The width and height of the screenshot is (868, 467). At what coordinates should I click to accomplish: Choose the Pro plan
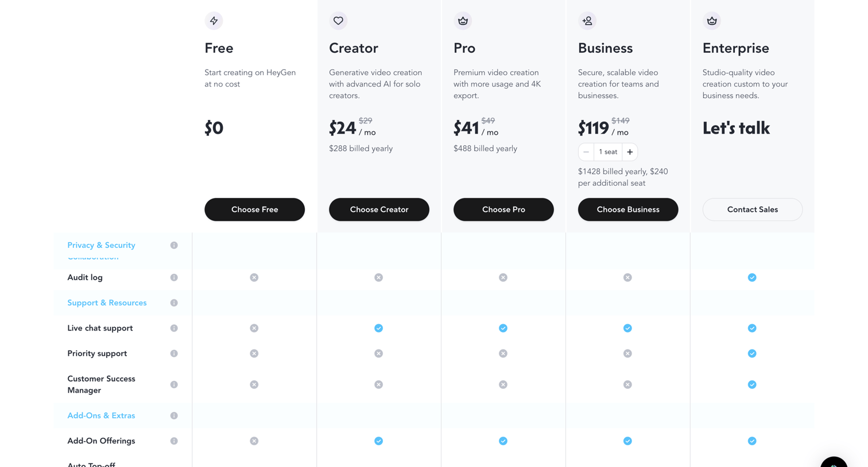point(503,209)
